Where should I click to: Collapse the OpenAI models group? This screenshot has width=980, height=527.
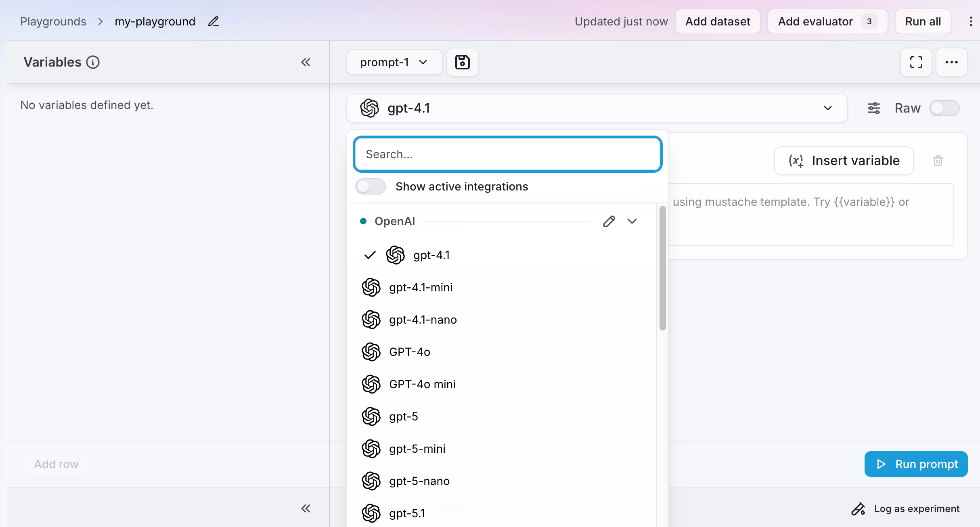click(x=632, y=221)
